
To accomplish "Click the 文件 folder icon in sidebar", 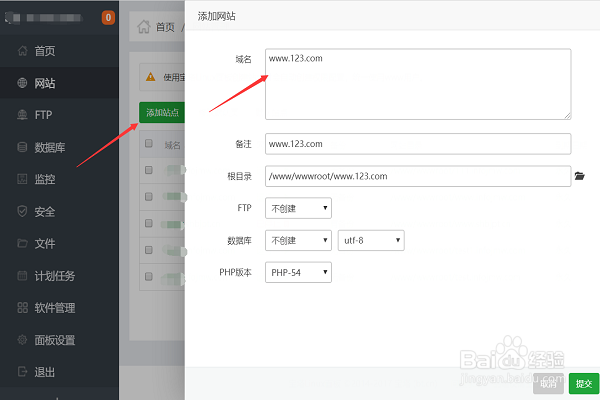I will click(22, 243).
